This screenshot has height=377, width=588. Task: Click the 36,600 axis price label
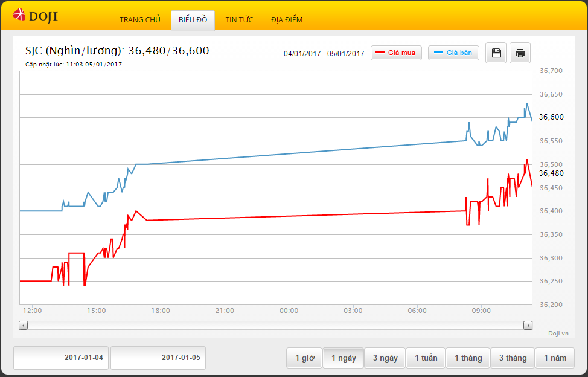[551, 117]
